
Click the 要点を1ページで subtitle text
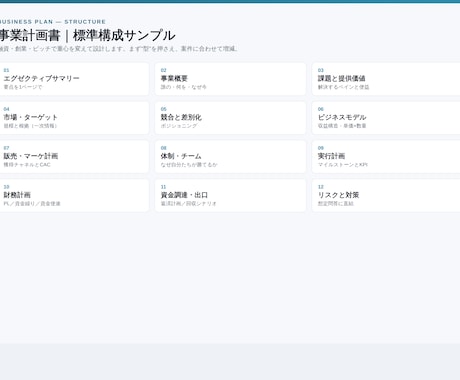tap(23, 87)
